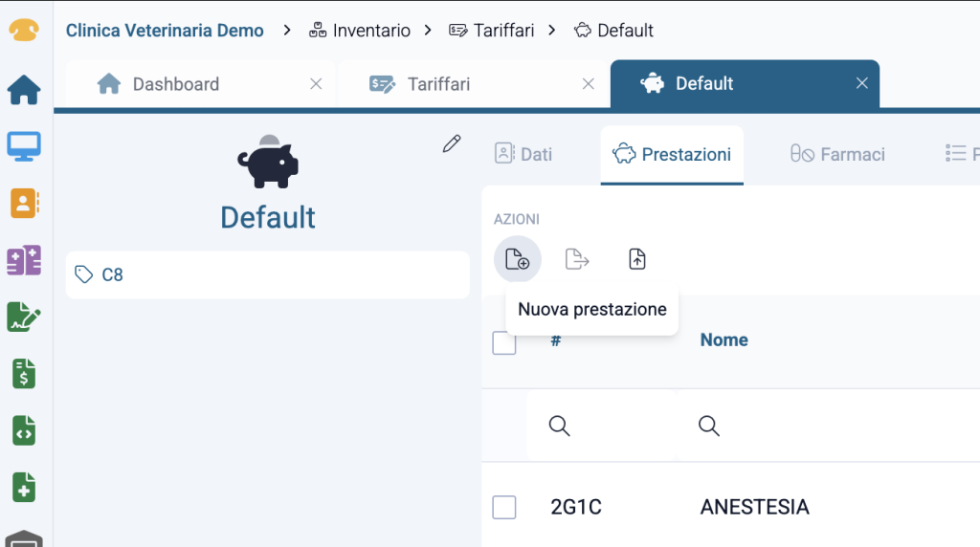Open the orange contacts book icon
Screen dimensions: 980x547
tap(24, 203)
